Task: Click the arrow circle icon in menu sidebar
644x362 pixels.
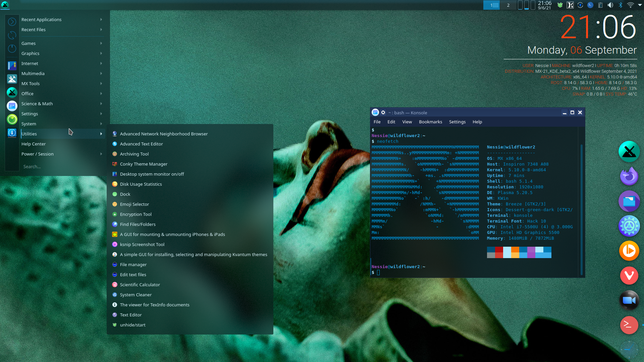Action: point(12,22)
